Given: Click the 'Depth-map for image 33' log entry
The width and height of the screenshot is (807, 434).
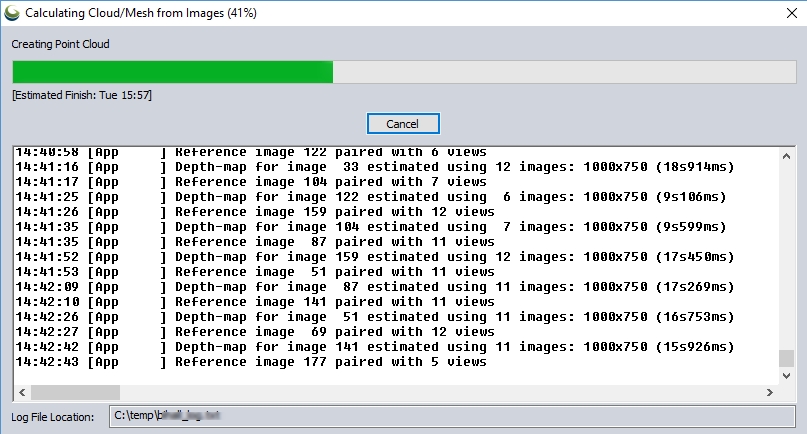Looking at the screenshot, I should point(375,167).
